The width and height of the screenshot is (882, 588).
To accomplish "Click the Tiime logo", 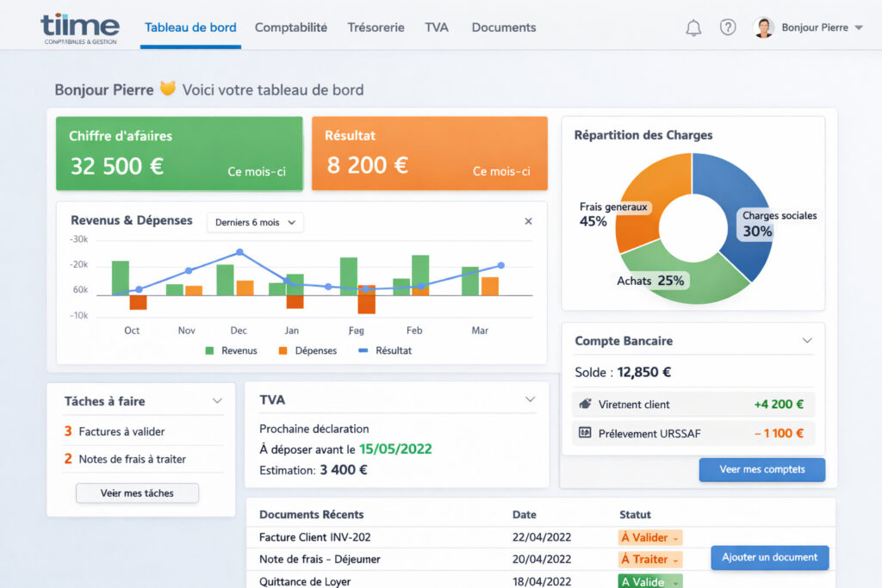I will click(79, 27).
